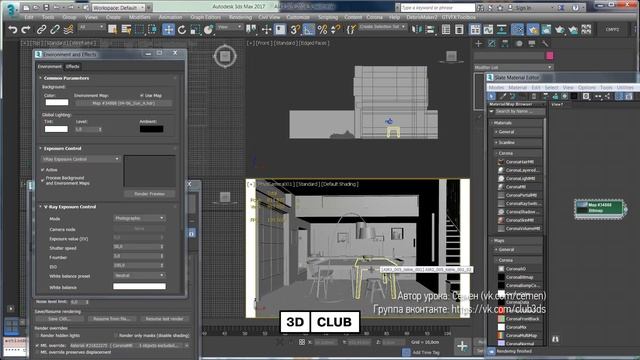Toggle the Angle Snap icon
640x360 pixels.
click(309, 29)
